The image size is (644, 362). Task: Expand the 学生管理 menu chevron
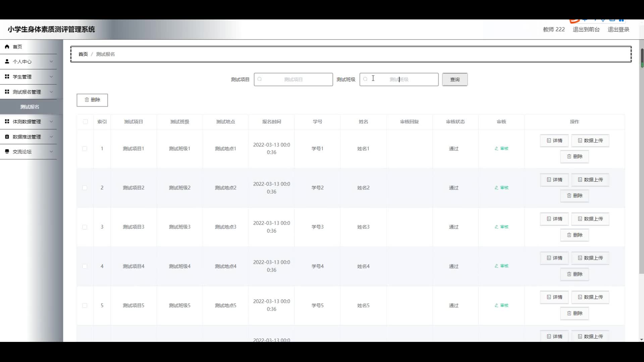(x=51, y=77)
